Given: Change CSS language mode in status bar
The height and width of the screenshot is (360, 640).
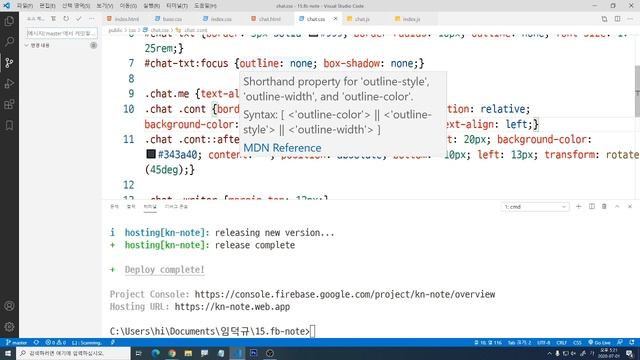Looking at the screenshot, I should coord(577,342).
